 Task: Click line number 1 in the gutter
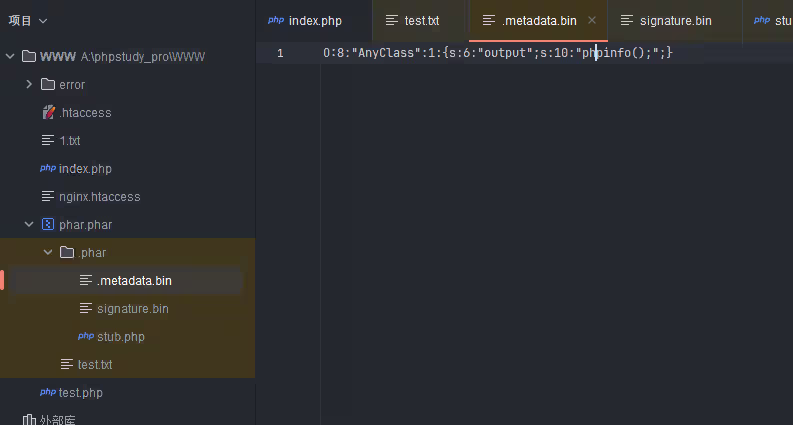(280, 52)
